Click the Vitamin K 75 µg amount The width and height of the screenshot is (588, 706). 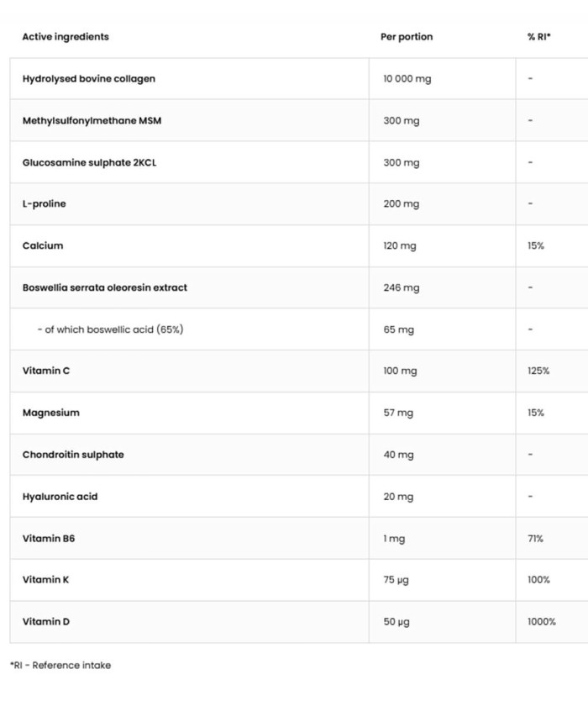(396, 580)
